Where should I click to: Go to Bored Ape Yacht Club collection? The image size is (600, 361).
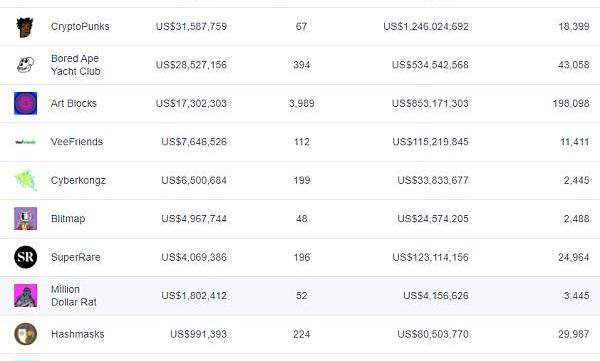coord(76,65)
